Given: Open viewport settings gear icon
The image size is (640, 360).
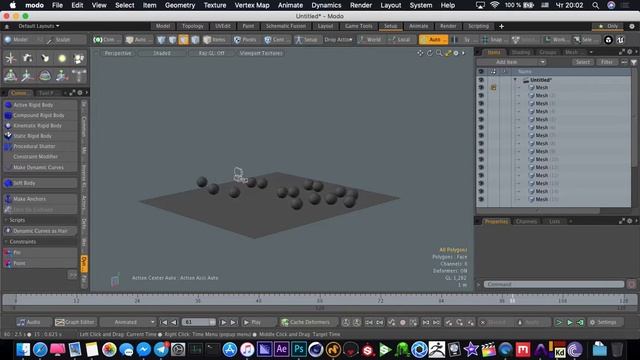Looking at the screenshot, I should [456, 53].
